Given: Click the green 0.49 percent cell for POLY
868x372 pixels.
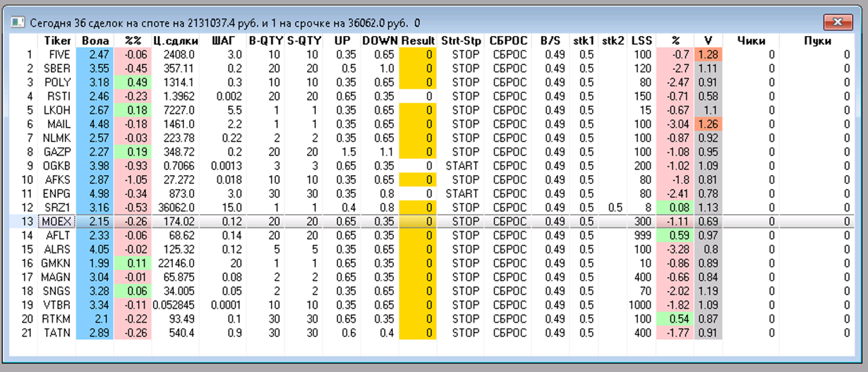Looking at the screenshot, I should coord(133,82).
